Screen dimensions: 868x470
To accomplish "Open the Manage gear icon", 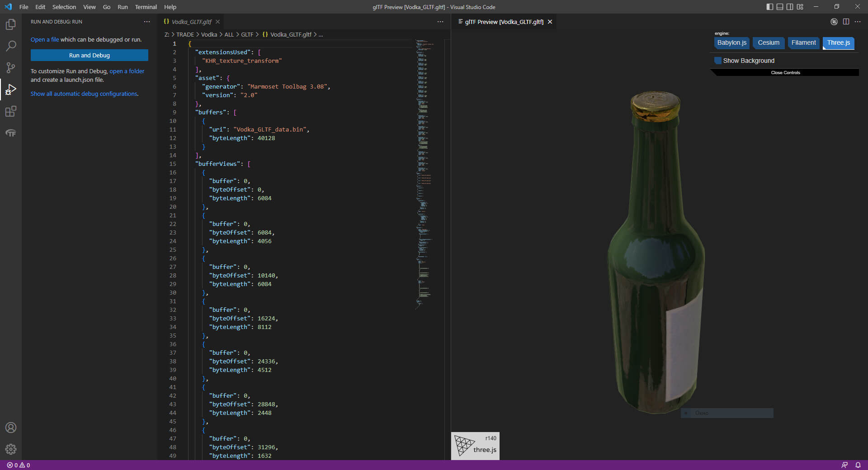I will [x=11, y=449].
